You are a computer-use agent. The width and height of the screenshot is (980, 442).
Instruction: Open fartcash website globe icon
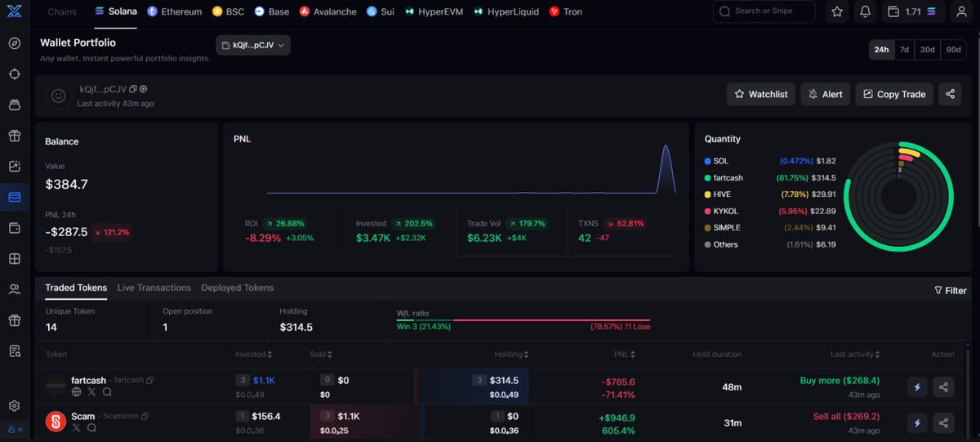(x=77, y=392)
